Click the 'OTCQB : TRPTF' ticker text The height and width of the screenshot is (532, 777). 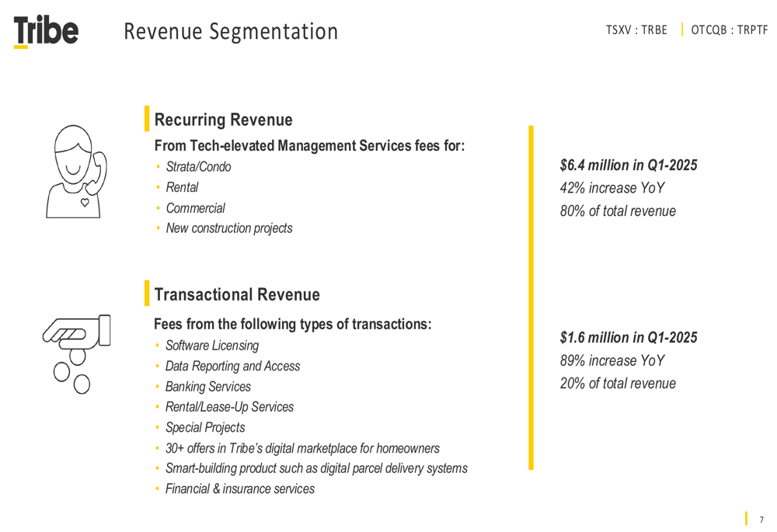(x=729, y=30)
